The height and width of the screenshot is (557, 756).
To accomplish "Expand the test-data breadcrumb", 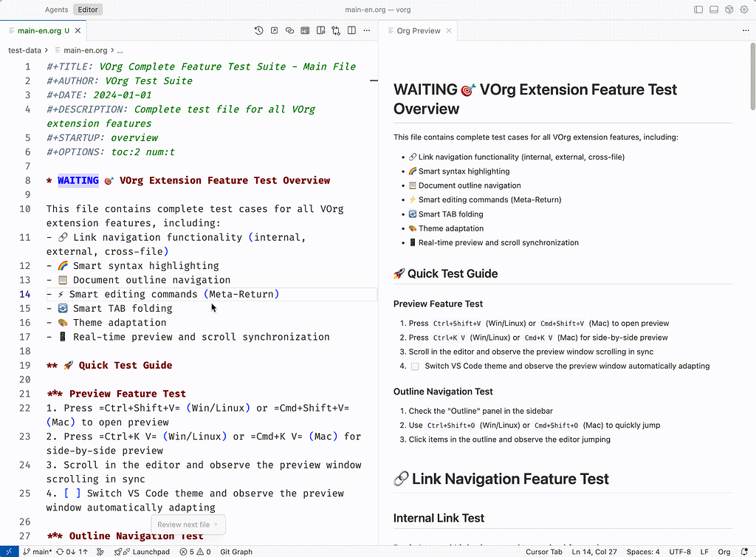I will [x=24, y=52].
